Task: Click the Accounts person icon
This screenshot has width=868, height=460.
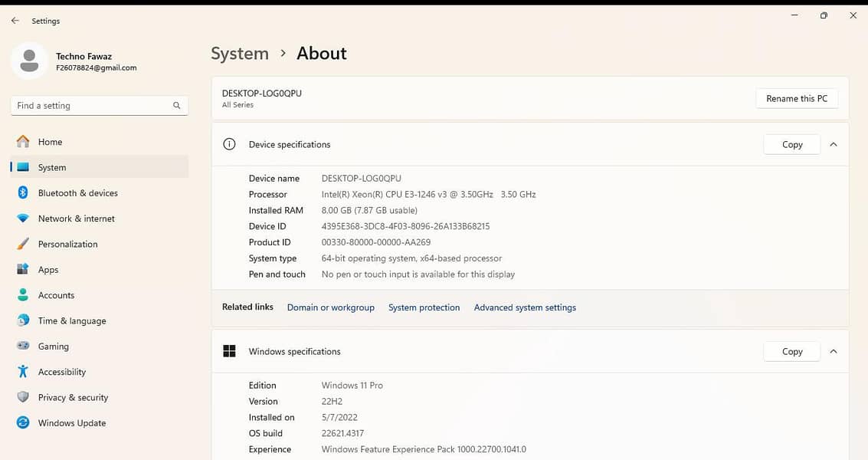Action: (x=23, y=294)
